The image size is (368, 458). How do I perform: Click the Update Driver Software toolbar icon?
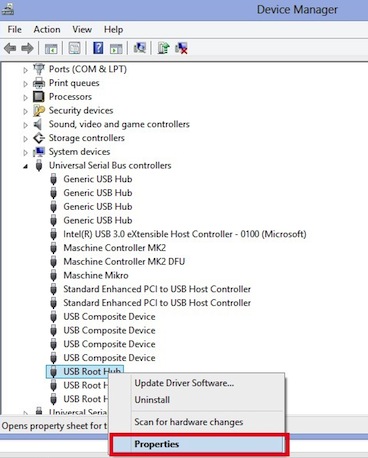(164, 48)
